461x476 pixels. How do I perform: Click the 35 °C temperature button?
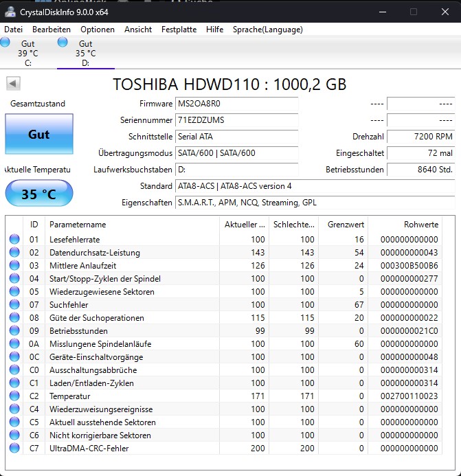pos(39,194)
